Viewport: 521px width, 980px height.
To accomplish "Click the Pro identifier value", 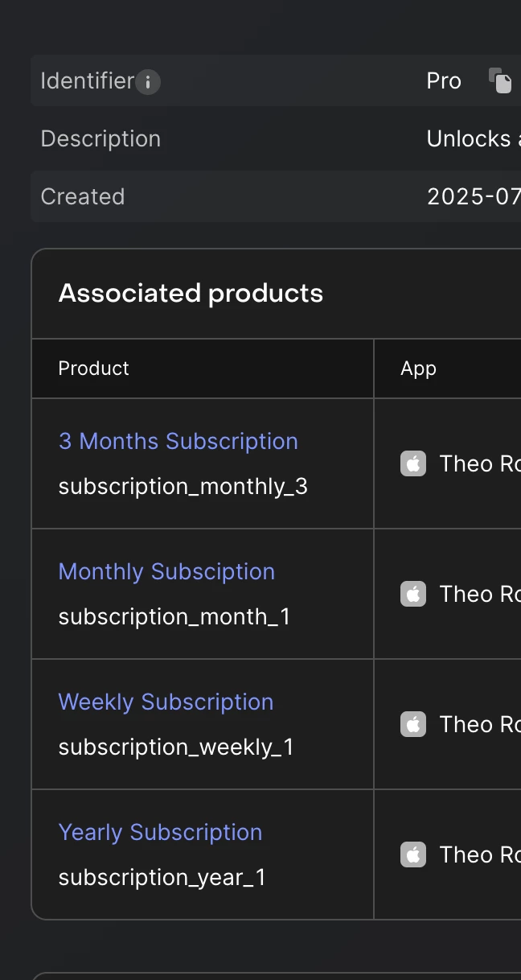I will (444, 80).
